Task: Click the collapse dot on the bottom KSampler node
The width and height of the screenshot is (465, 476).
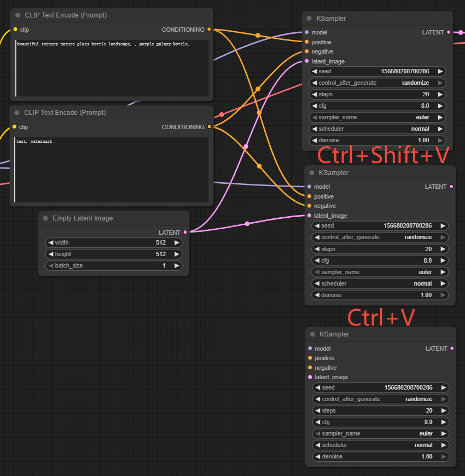Action: [313, 334]
